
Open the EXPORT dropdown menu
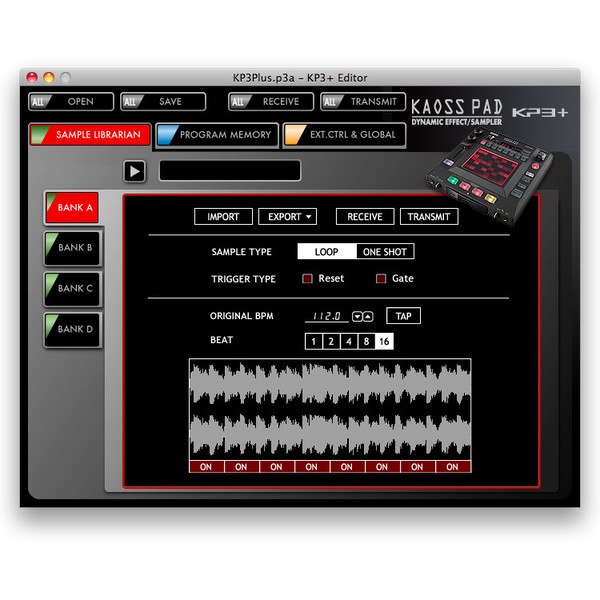pyautogui.click(x=287, y=217)
